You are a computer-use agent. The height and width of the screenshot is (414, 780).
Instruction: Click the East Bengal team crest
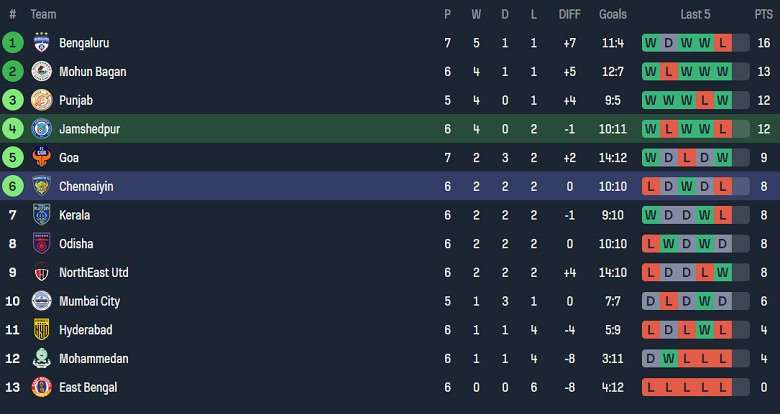pos(41,387)
